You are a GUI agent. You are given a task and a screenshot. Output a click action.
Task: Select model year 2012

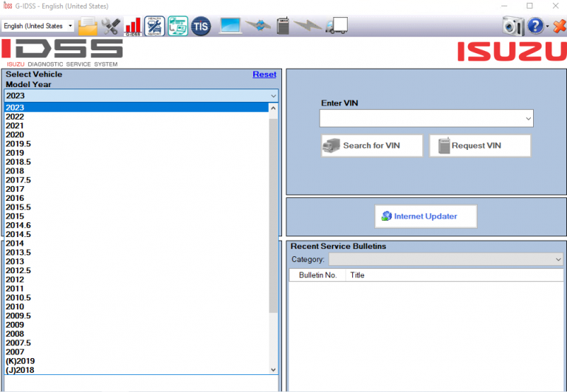(x=137, y=279)
